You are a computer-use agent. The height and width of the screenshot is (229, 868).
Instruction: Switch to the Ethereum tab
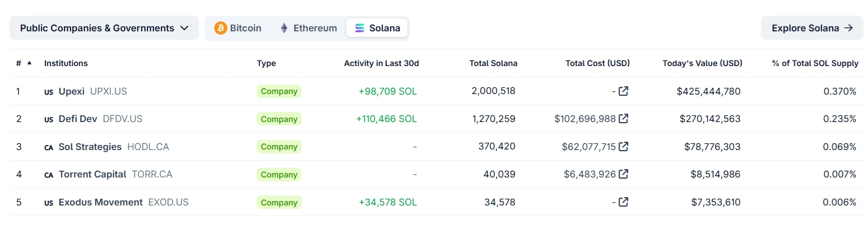(x=309, y=28)
